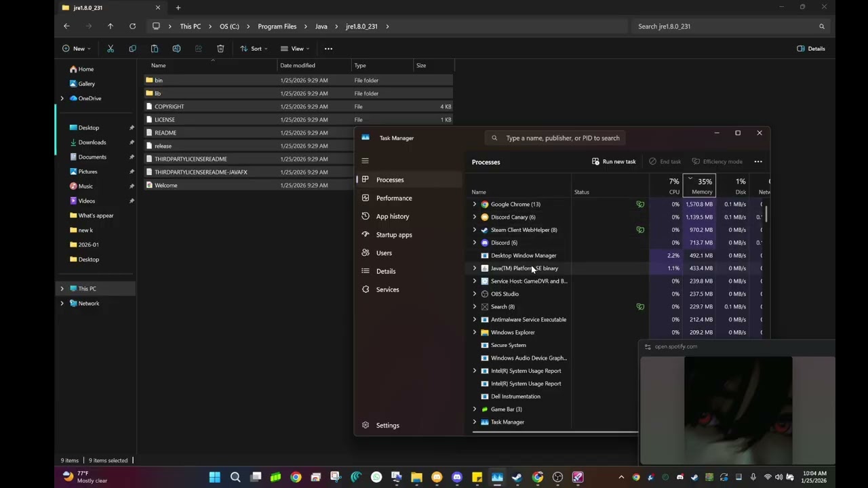Expand OneDrive in navigation pane

click(62, 98)
